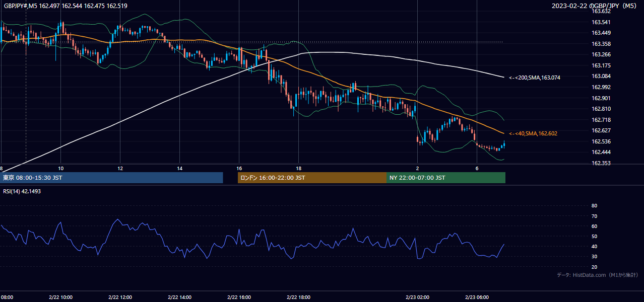Image resolution: width=644 pixels, height=302 pixels.
Task: Click price axis label 163.632
Action: click(x=601, y=11)
